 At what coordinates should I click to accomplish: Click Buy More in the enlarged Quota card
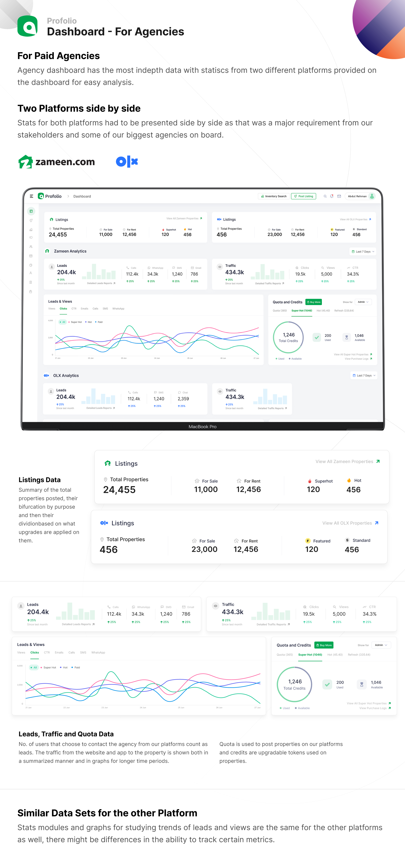[x=324, y=645]
